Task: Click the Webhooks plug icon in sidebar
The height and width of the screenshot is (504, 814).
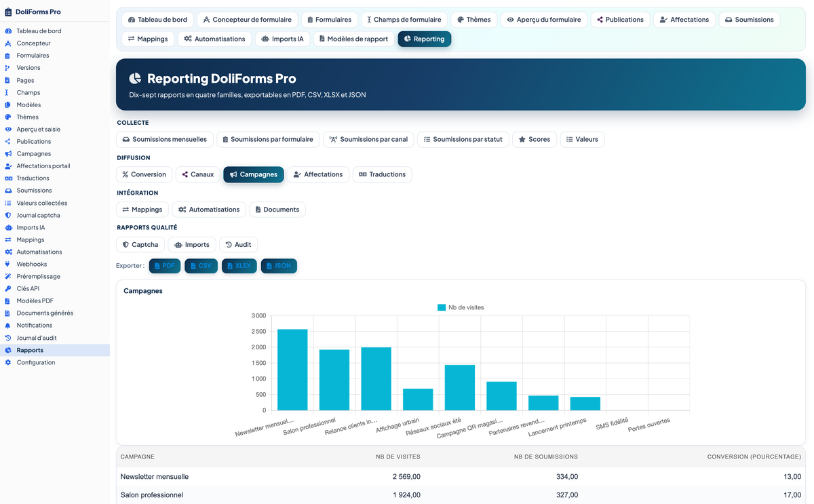Action: click(x=8, y=264)
